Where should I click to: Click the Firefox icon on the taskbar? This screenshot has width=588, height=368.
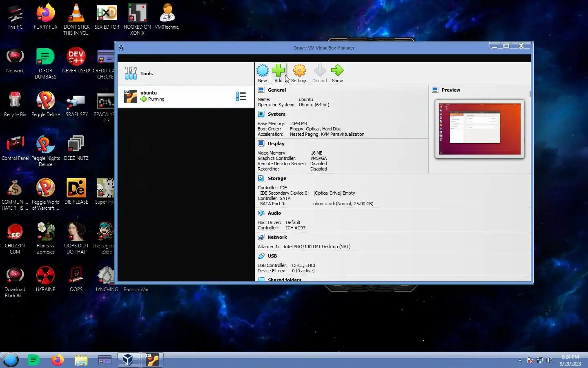(58, 360)
